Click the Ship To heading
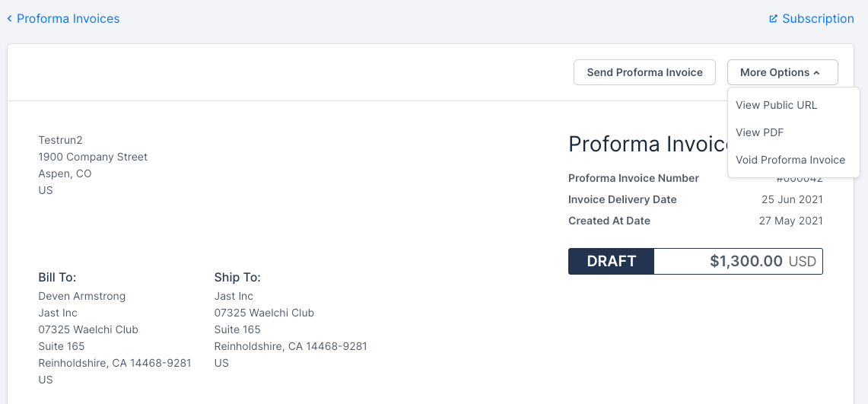 coord(237,278)
